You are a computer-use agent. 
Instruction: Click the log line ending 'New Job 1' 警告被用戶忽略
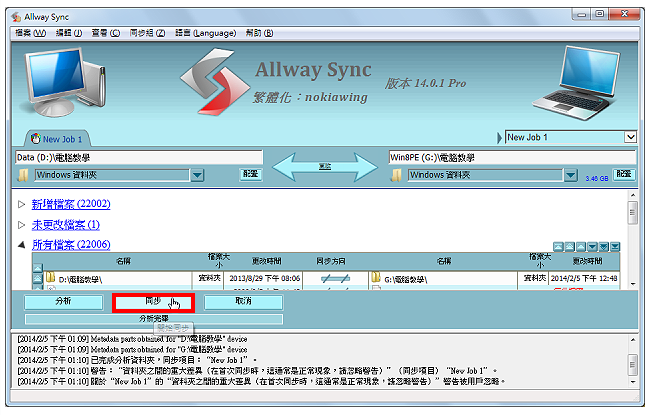(261, 382)
